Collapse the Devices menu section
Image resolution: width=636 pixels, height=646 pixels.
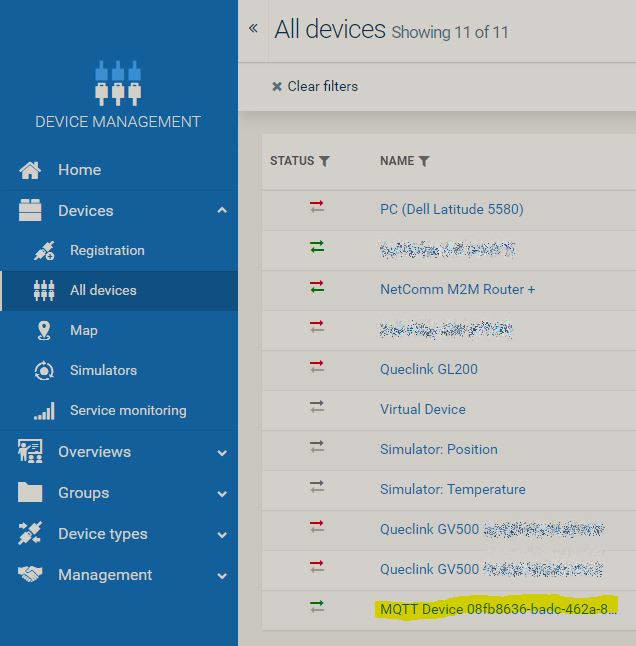[222, 211]
